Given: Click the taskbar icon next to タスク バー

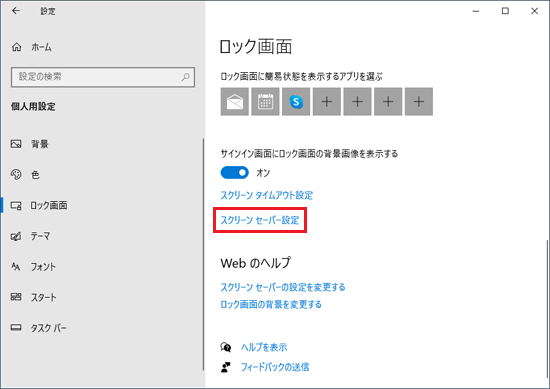Looking at the screenshot, I should 16,328.
